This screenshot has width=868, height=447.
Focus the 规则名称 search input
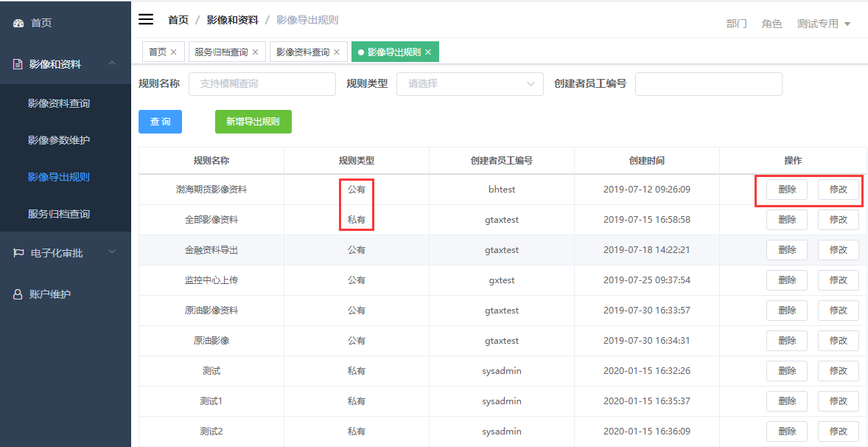262,83
